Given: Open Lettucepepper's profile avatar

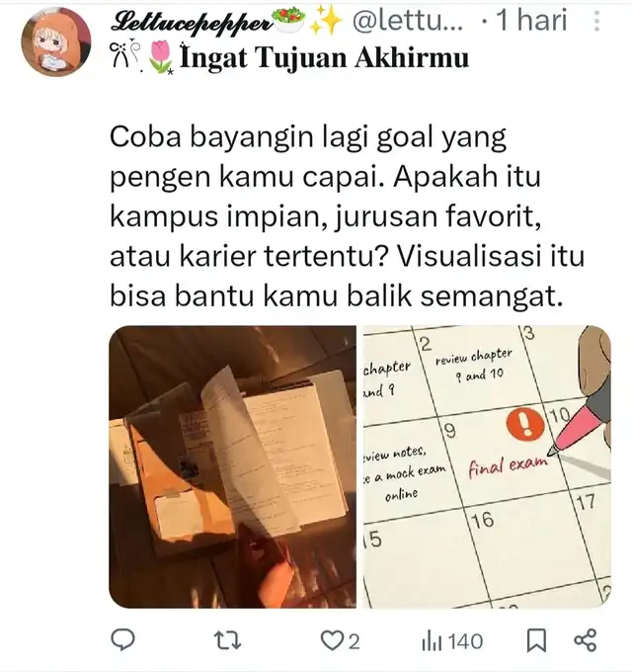Looking at the screenshot, I should [x=56, y=42].
